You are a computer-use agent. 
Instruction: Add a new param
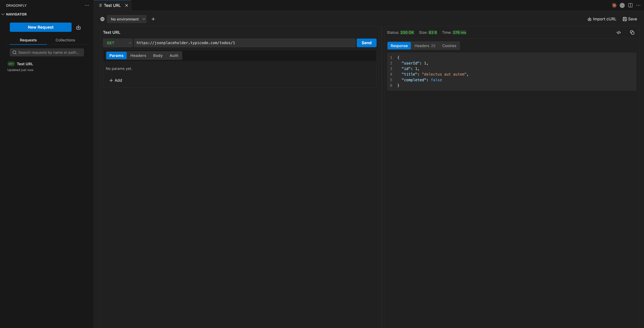pos(115,80)
